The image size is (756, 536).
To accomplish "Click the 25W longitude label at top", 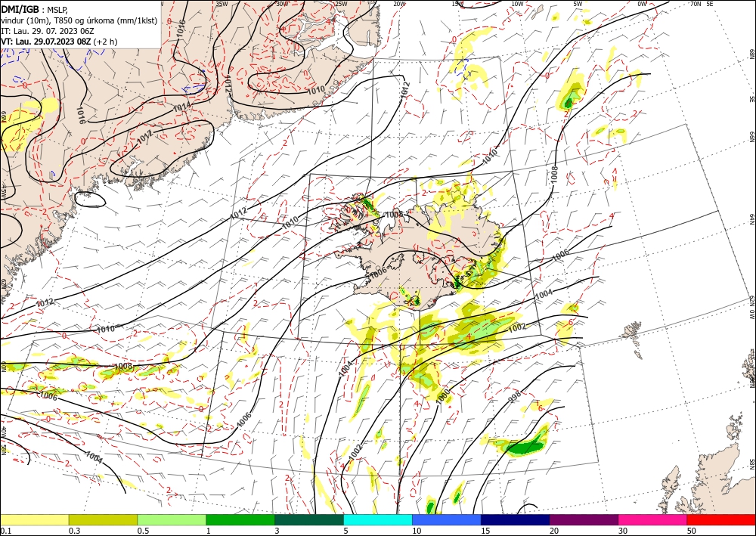I will point(341,3).
